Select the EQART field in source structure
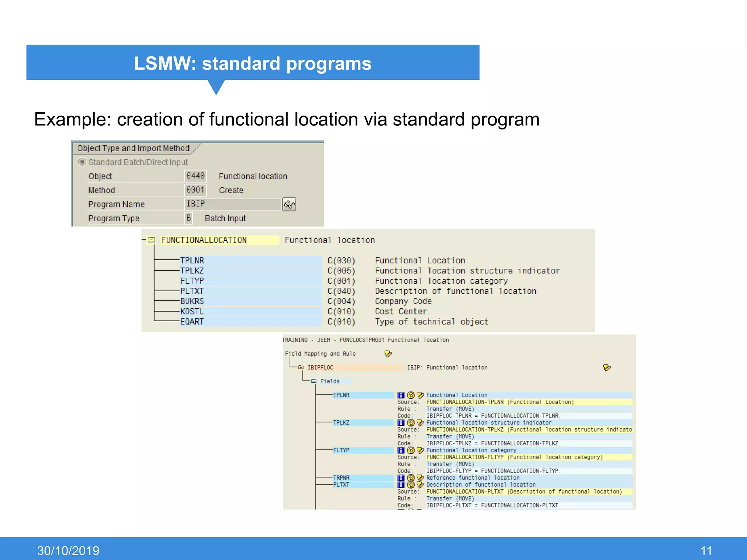 point(192,322)
